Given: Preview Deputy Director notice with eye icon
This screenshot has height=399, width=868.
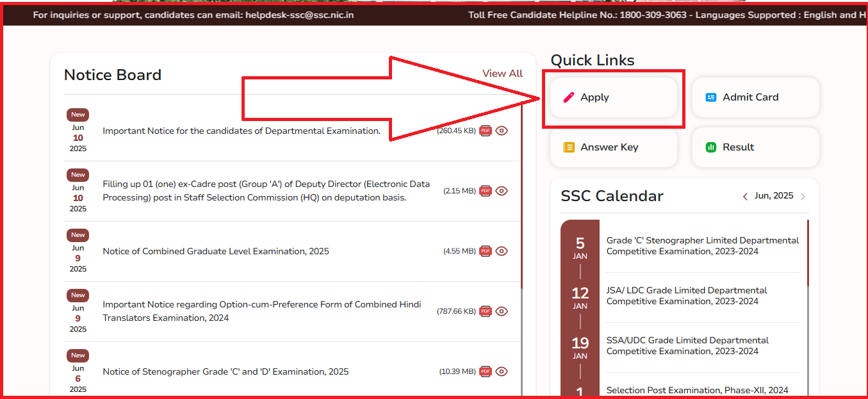Looking at the screenshot, I should (x=502, y=191).
